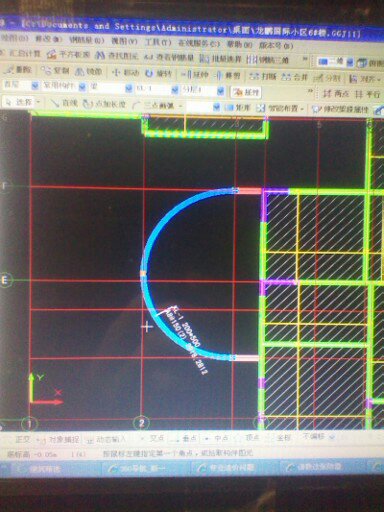The width and height of the screenshot is (384, 512).
Task: Open the 修改 menu
Action: [48, 39]
